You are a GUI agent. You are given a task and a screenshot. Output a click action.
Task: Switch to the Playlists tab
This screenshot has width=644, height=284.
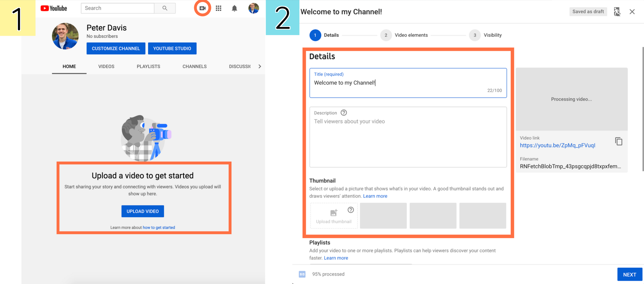(x=148, y=66)
